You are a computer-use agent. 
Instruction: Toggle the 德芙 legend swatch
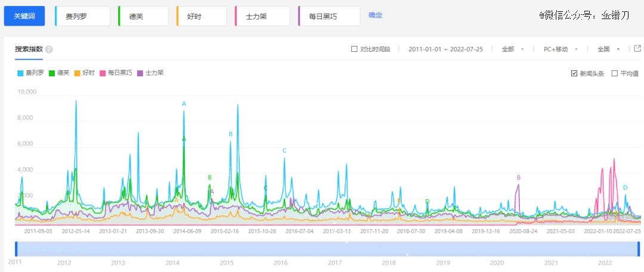coord(52,73)
